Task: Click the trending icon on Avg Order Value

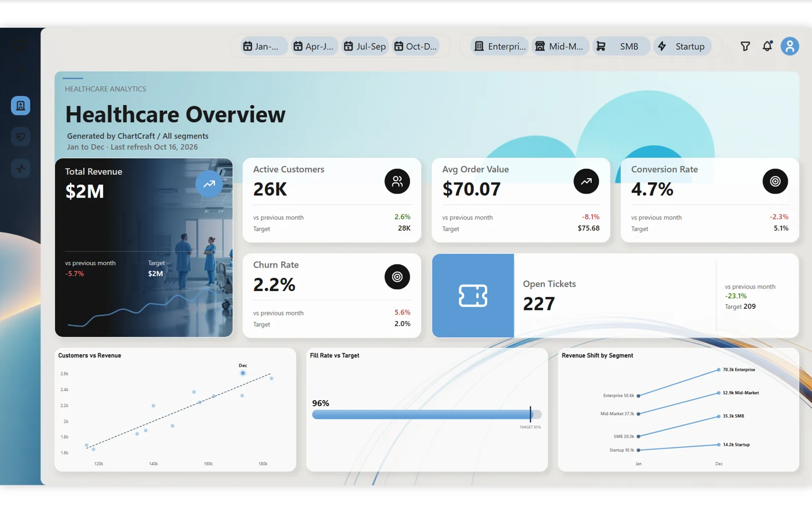Action: 586,181
